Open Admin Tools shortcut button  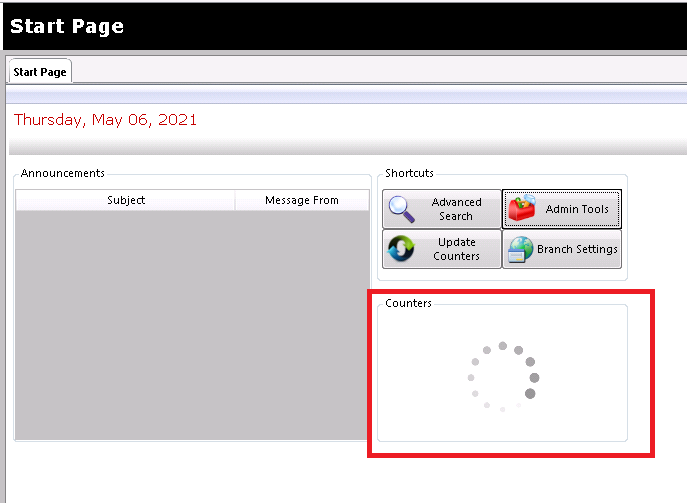562,209
